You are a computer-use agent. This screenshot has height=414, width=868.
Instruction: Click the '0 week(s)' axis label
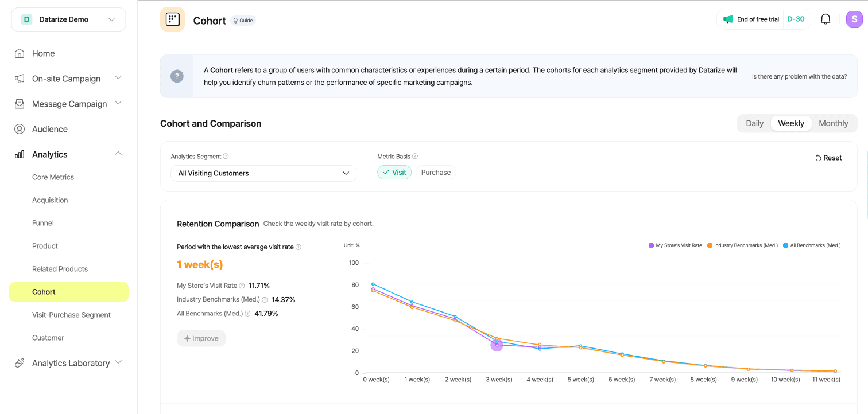click(377, 380)
